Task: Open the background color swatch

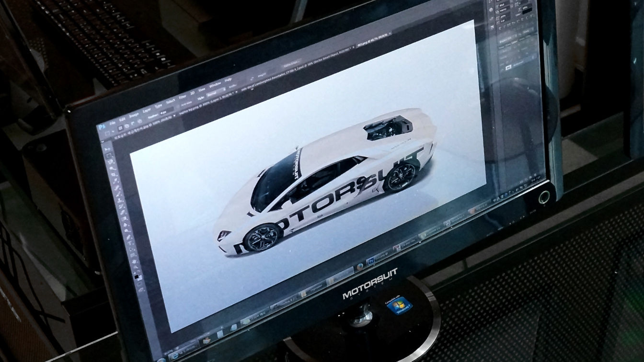Action: point(140,279)
